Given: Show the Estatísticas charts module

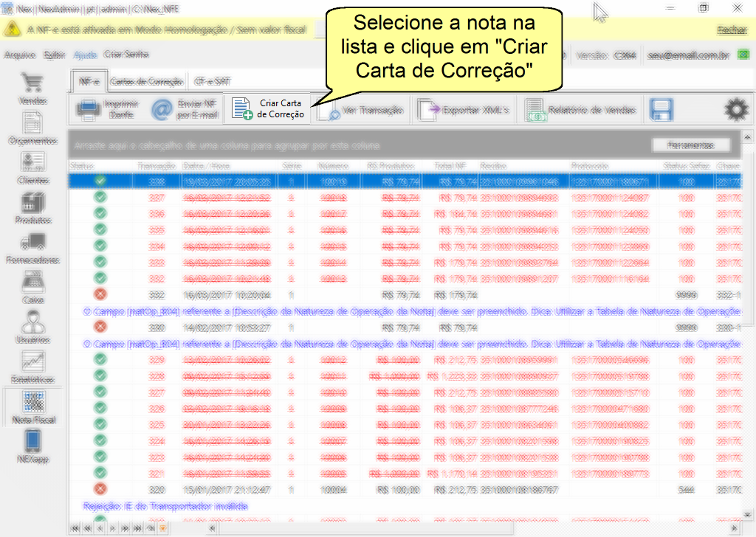Looking at the screenshot, I should click(x=32, y=367).
